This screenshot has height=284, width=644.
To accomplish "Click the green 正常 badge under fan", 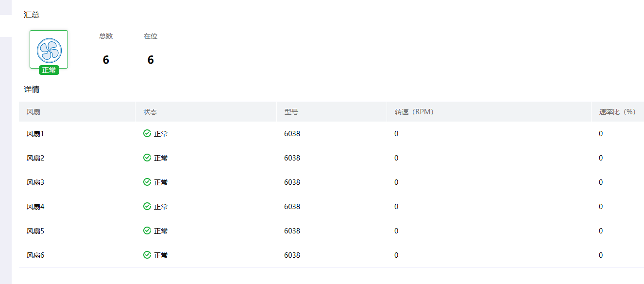I will click(x=49, y=70).
